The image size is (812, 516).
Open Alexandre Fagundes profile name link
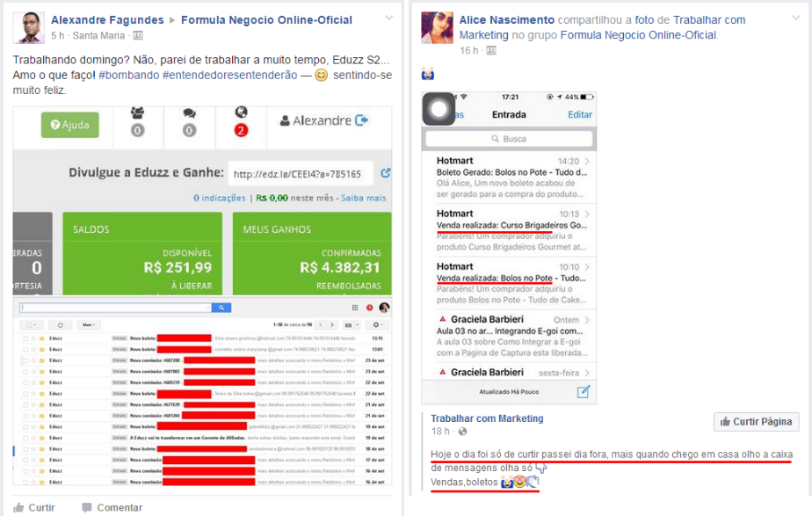click(107, 20)
